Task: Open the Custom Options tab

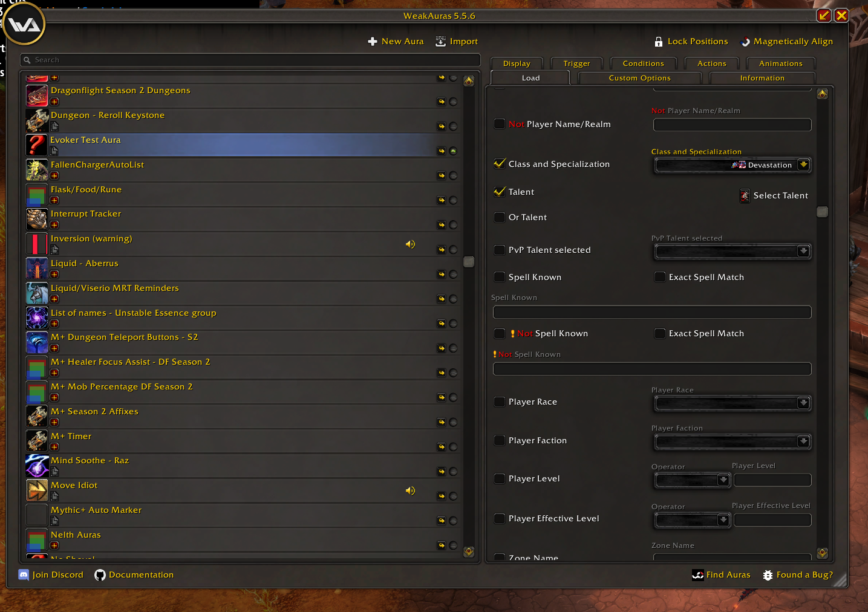Action: (x=639, y=77)
